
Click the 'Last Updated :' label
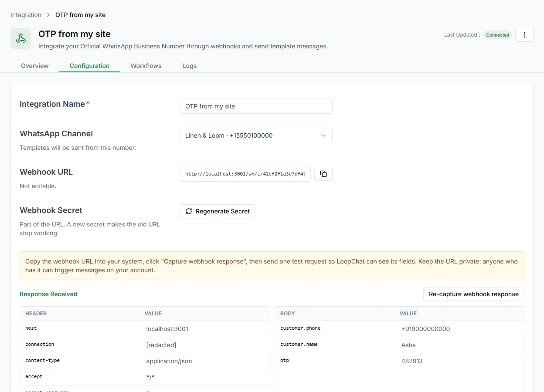coord(462,35)
